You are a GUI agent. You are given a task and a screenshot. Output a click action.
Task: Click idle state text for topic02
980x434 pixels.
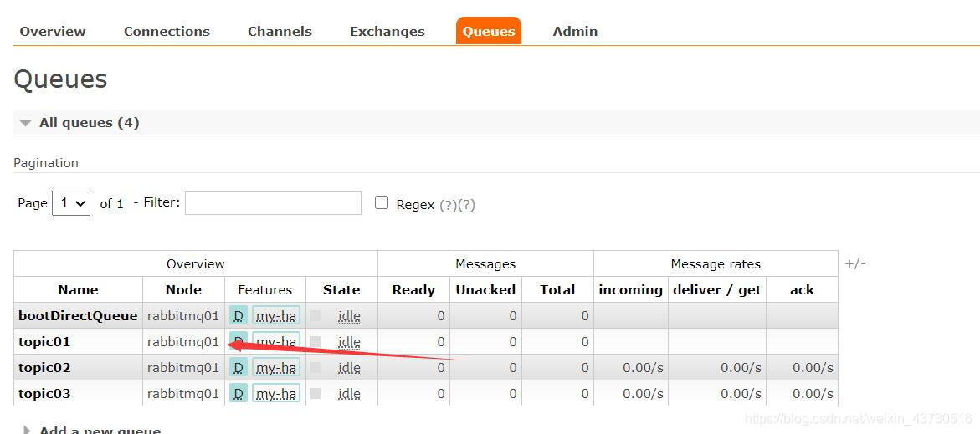click(x=349, y=368)
